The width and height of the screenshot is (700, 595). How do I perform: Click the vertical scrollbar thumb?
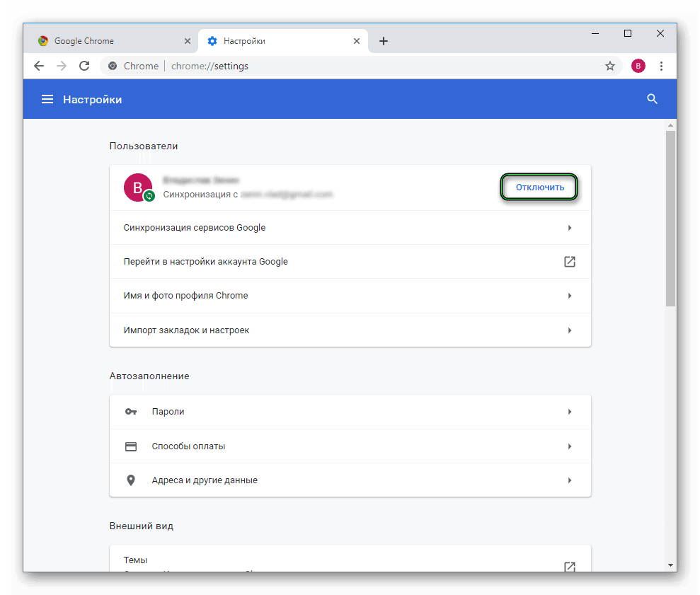(x=670, y=219)
